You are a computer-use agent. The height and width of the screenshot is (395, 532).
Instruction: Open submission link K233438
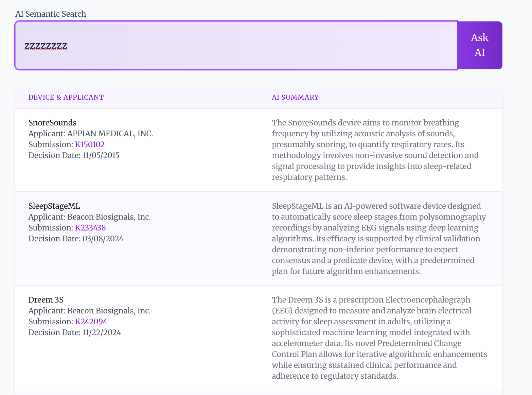tap(90, 228)
